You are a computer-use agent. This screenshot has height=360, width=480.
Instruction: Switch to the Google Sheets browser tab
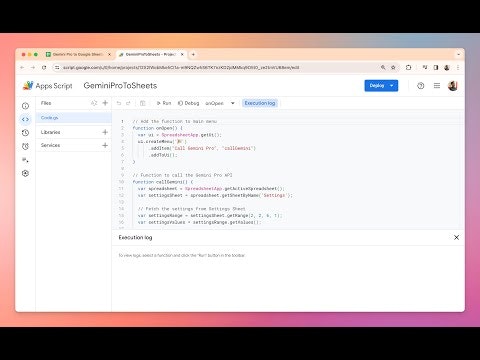click(78, 54)
